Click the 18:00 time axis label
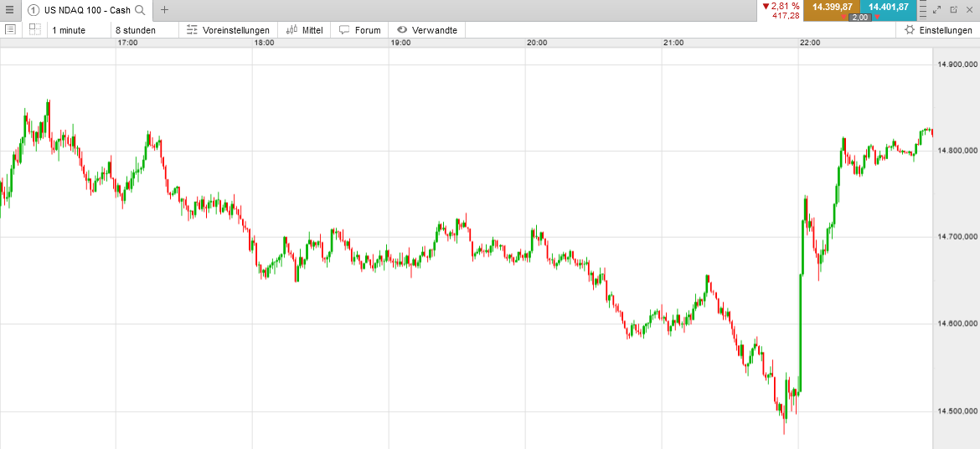The height and width of the screenshot is (449, 980). [x=264, y=44]
